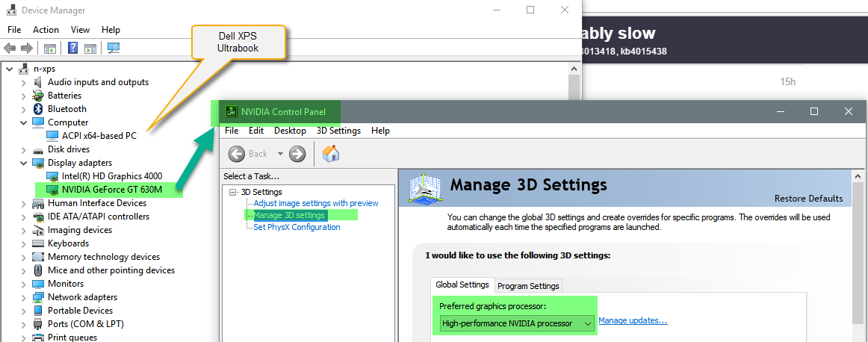868x342 pixels.
Task: Switch to the Global Settings tab
Action: pyautogui.click(x=462, y=285)
